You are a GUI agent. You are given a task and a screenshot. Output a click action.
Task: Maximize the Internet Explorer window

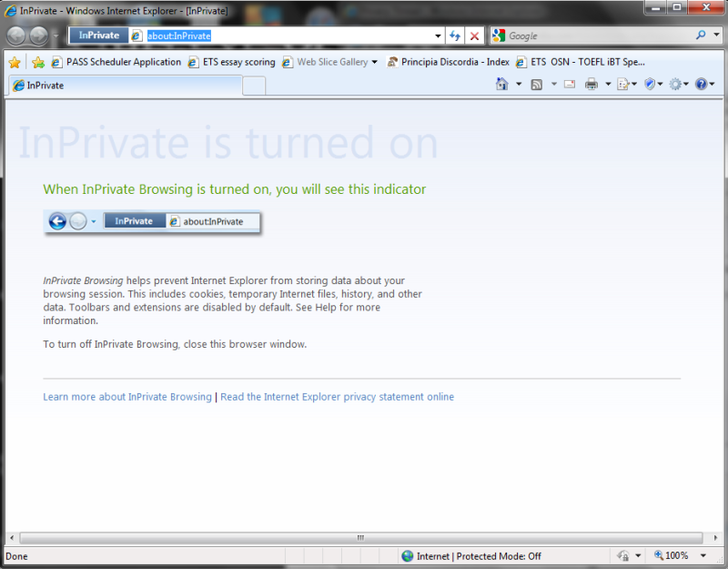[x=677, y=7]
